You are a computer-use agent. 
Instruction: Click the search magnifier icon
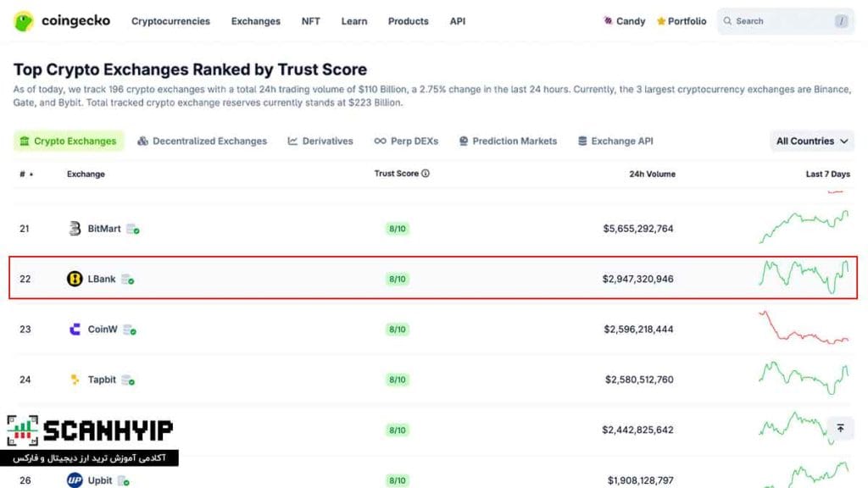pos(727,21)
